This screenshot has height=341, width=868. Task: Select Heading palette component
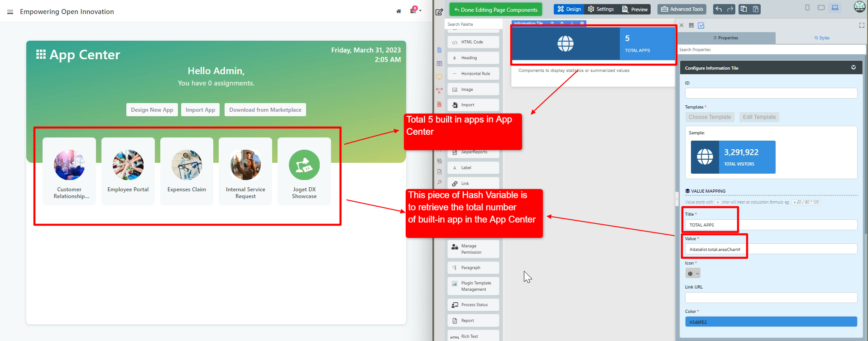[473, 58]
